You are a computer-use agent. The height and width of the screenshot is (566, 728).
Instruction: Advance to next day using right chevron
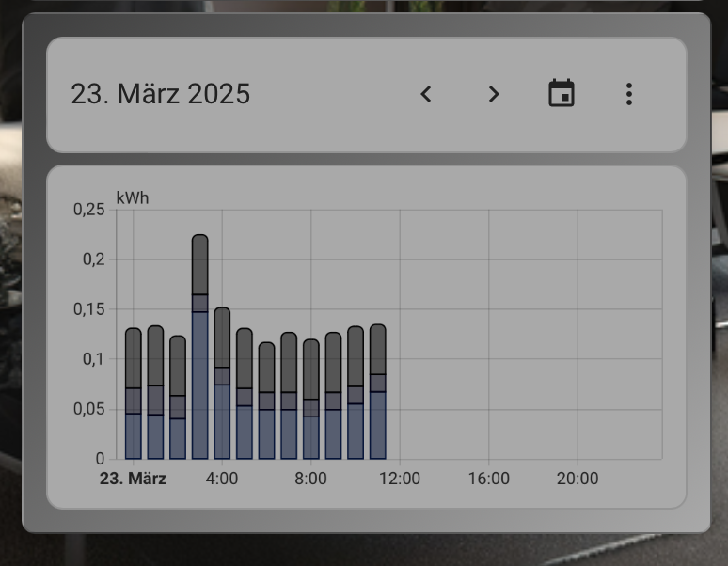[x=494, y=94]
